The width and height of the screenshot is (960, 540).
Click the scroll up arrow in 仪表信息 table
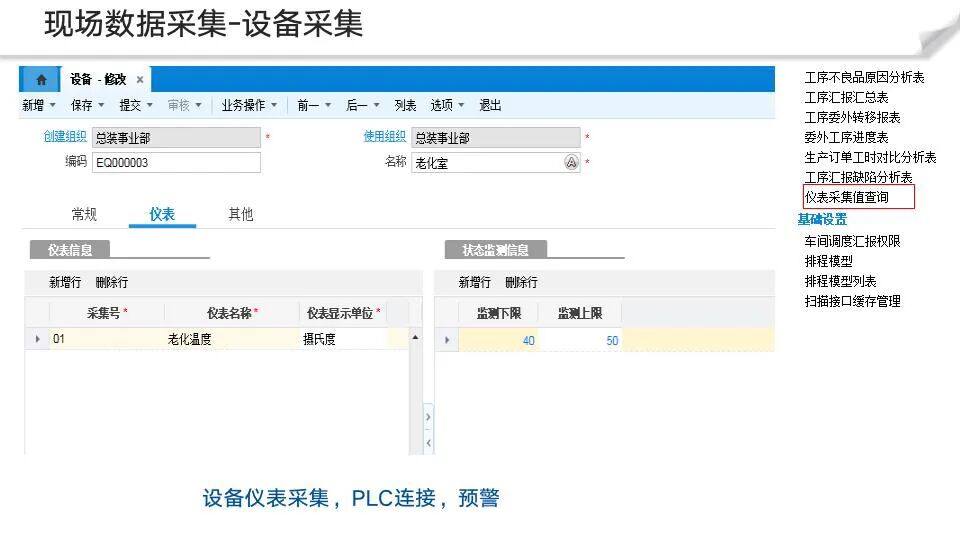pyautogui.click(x=416, y=337)
